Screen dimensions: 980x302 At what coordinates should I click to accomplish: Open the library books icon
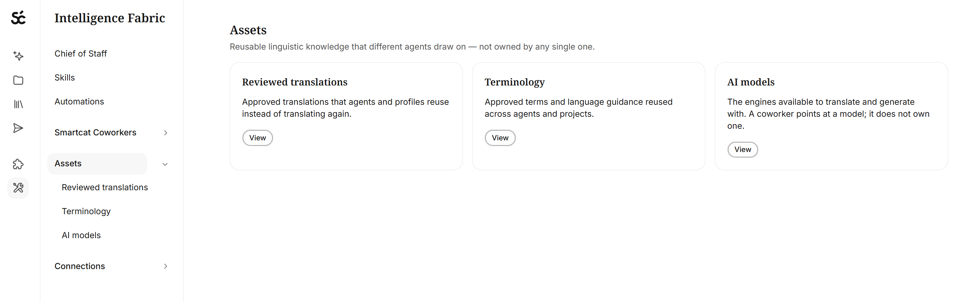pyautogui.click(x=18, y=104)
